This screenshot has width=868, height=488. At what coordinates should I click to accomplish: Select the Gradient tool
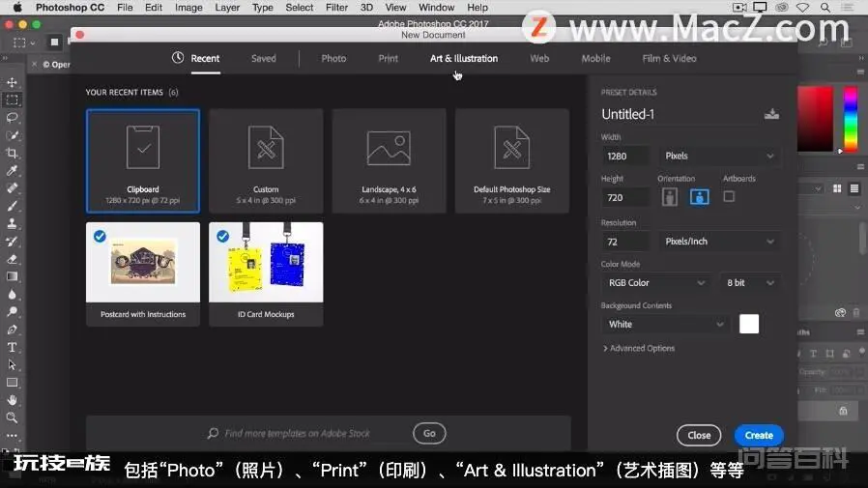click(x=12, y=276)
